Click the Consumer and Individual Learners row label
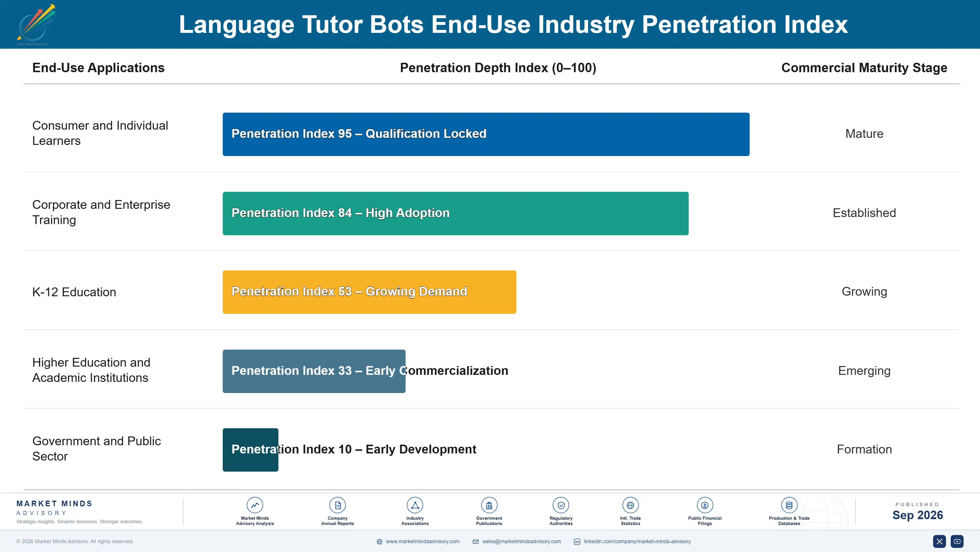980x552 pixels. pyautogui.click(x=100, y=133)
